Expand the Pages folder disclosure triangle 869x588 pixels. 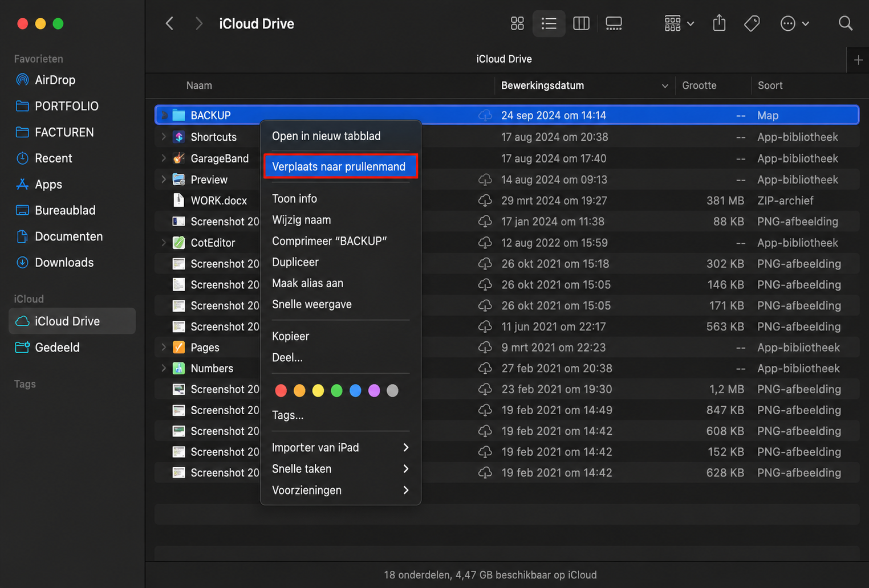pos(164,348)
